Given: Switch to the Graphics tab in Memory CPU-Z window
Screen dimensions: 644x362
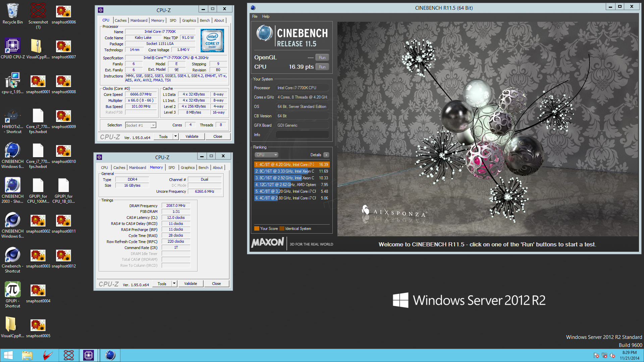Looking at the screenshot, I should (x=188, y=168).
